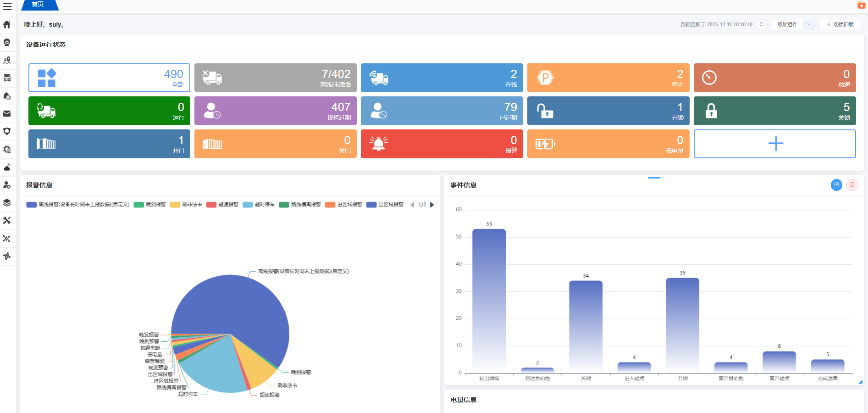
Task: Click the 切换旧版 button
Action: click(x=839, y=24)
